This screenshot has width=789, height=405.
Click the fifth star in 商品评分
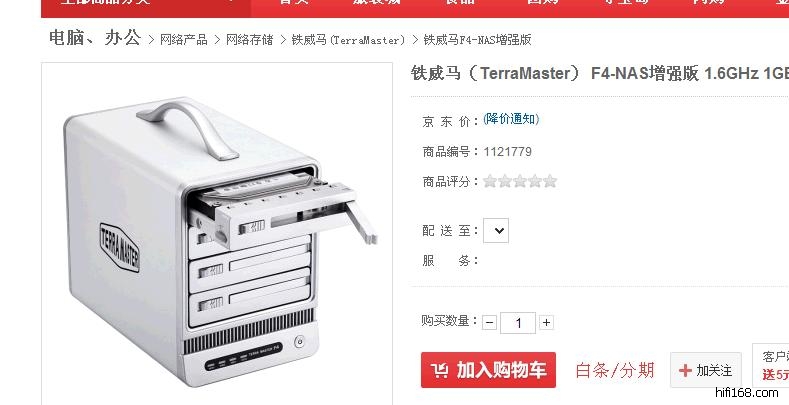pos(550,181)
